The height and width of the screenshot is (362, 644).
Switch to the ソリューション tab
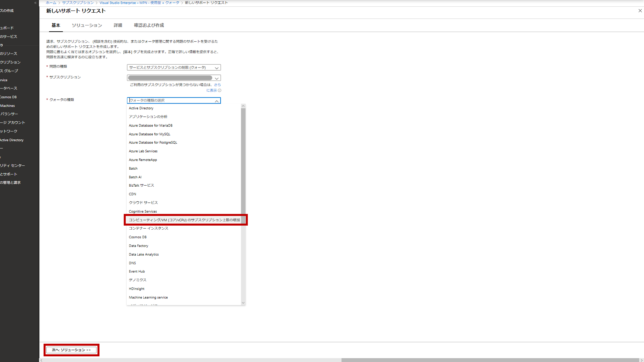87,25
